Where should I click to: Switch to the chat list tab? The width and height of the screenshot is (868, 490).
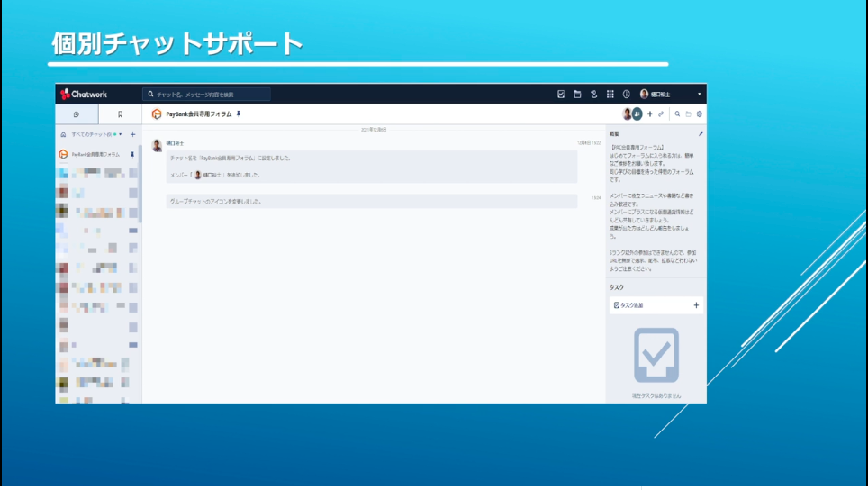coord(77,114)
